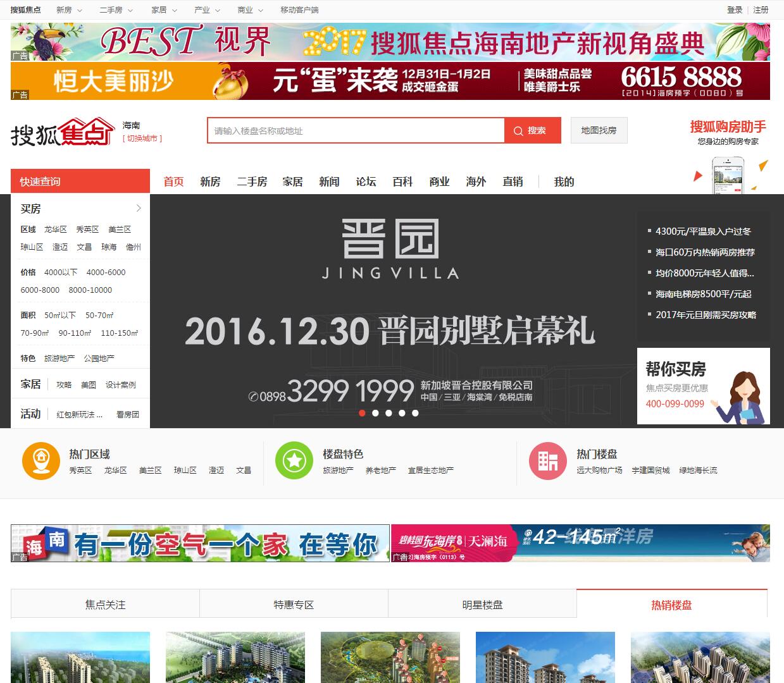Screen dimensions: 784x683
Task: Read news 海口60万内热销两房推荐
Action: (x=705, y=252)
